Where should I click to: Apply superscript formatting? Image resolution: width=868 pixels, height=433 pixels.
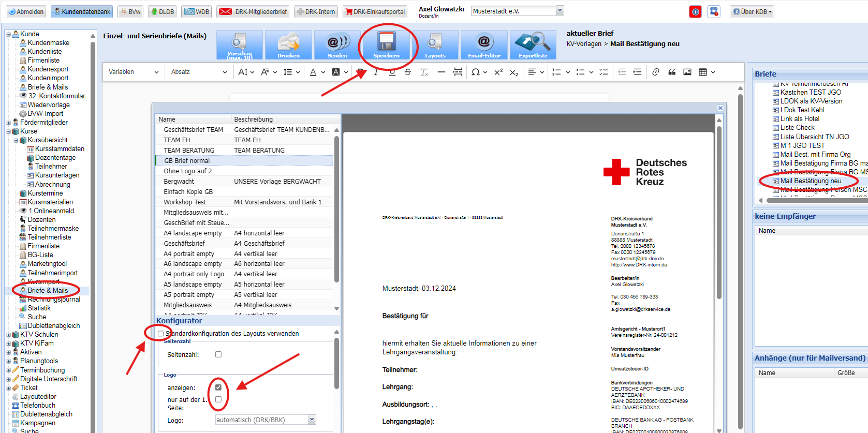(x=498, y=72)
